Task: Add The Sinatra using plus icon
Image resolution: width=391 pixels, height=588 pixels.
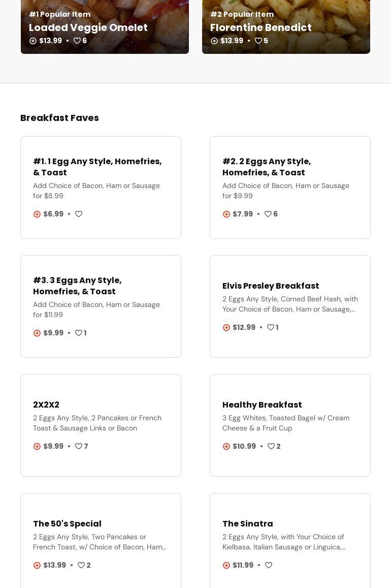Action: pos(226,565)
